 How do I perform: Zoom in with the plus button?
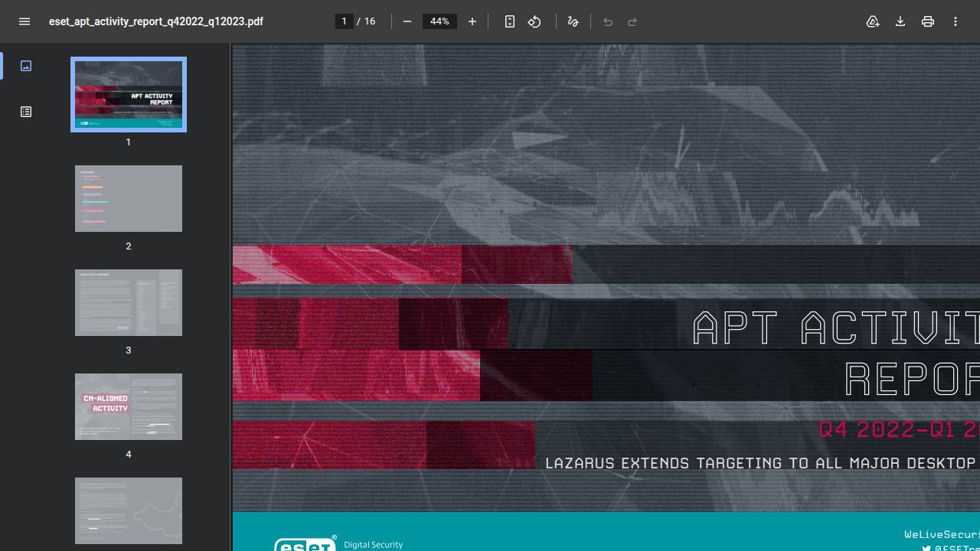tap(472, 21)
